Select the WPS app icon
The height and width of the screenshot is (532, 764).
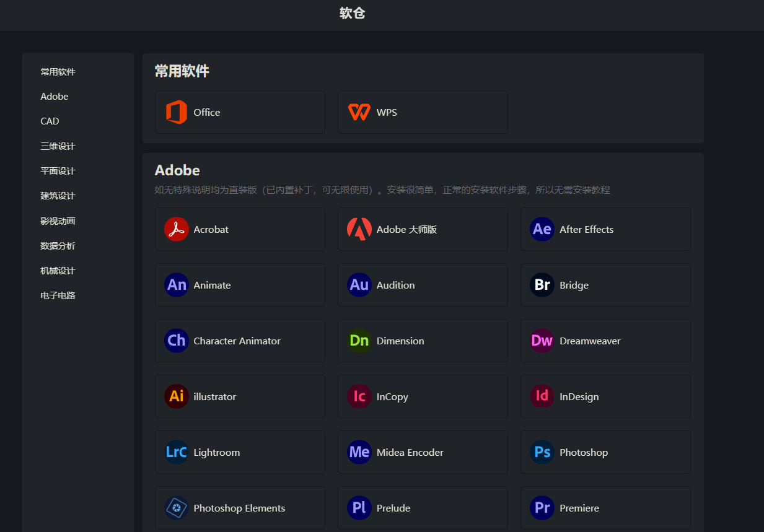pyautogui.click(x=359, y=112)
